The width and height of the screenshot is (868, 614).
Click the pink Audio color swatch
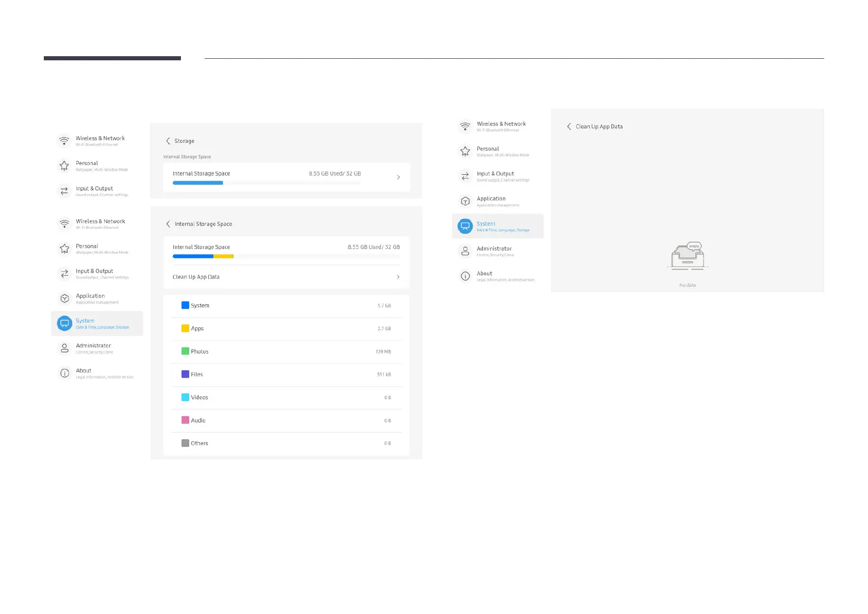tap(185, 420)
